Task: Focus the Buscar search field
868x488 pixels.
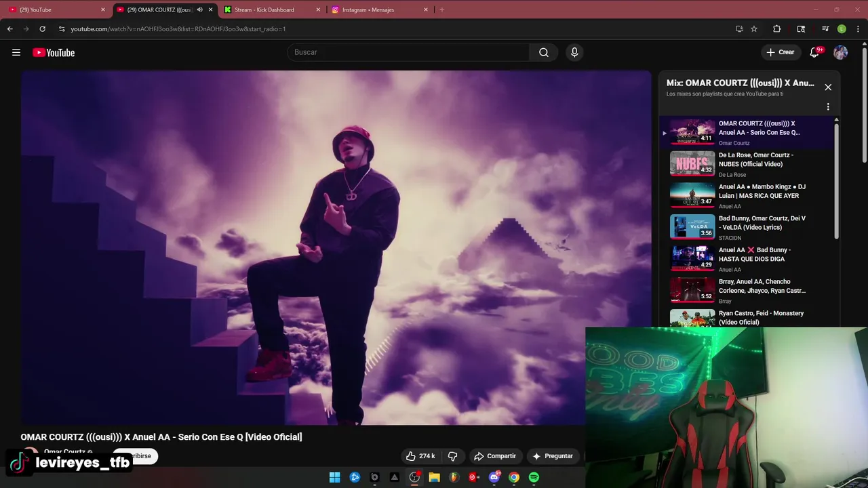Action: pos(409,52)
